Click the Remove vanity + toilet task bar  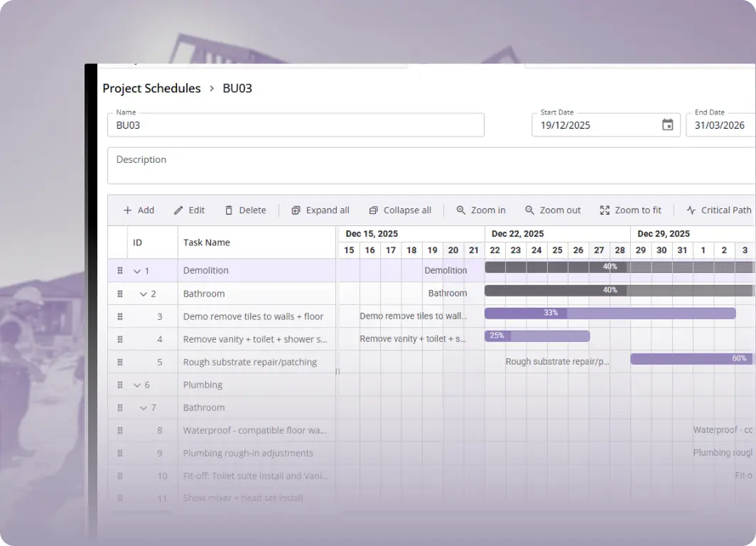537,336
